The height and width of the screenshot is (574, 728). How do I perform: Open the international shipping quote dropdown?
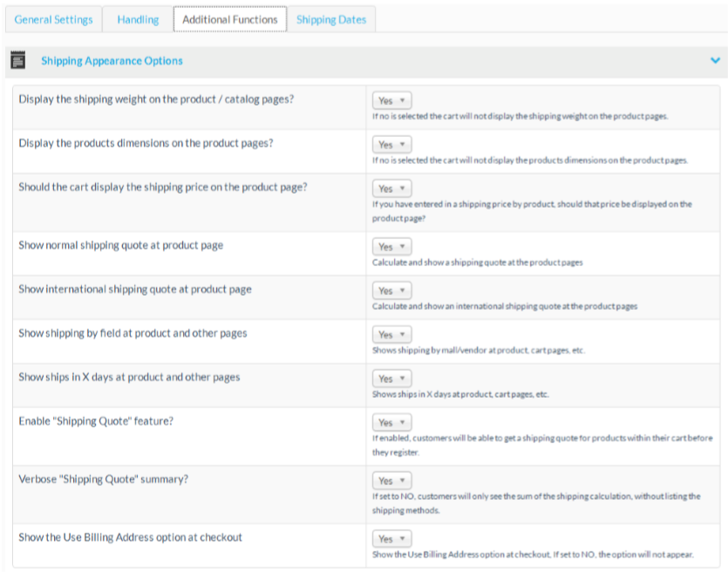[391, 290]
